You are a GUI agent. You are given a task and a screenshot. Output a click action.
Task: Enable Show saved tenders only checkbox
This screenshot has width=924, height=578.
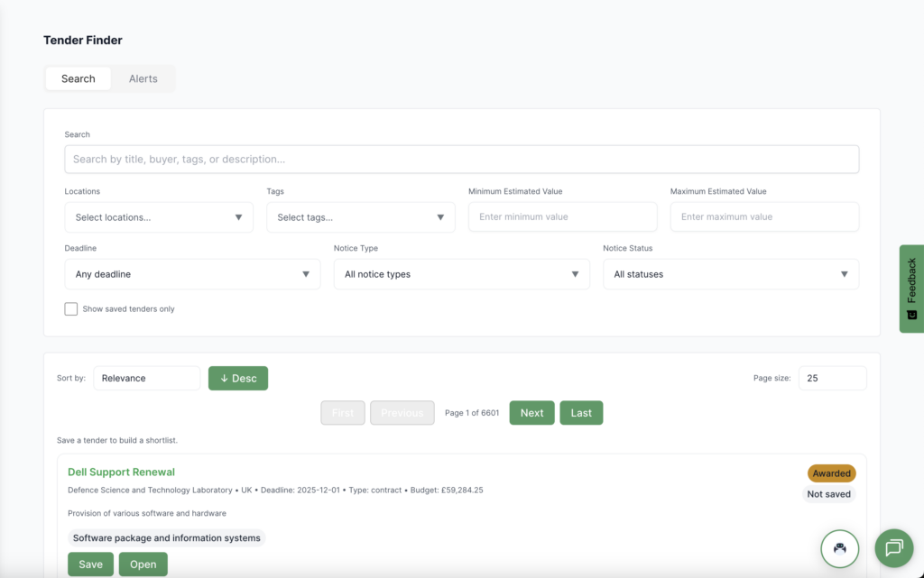click(71, 309)
